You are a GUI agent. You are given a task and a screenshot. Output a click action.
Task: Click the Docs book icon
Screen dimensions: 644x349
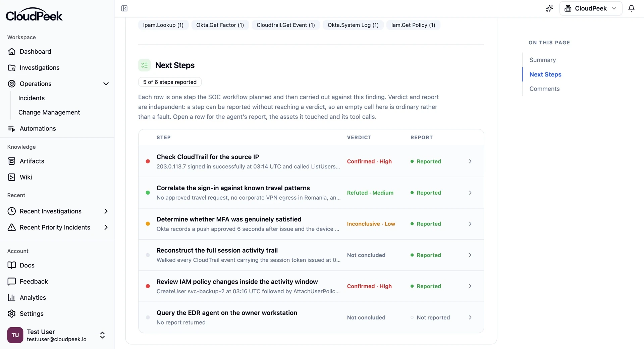[x=12, y=265]
